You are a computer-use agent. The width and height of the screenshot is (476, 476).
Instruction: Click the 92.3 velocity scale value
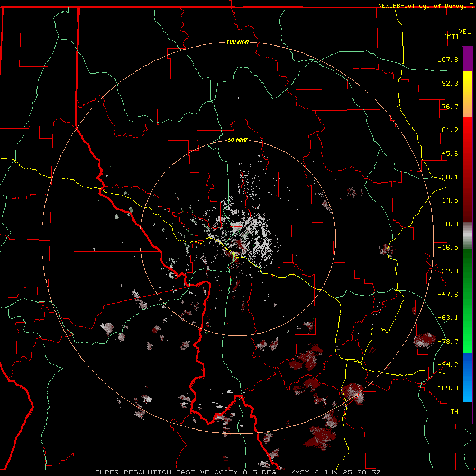point(450,83)
